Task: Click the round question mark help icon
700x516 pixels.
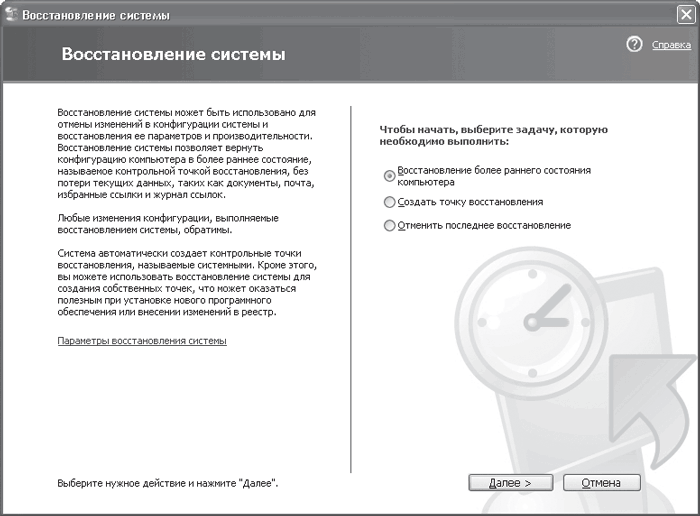Action: click(x=634, y=44)
